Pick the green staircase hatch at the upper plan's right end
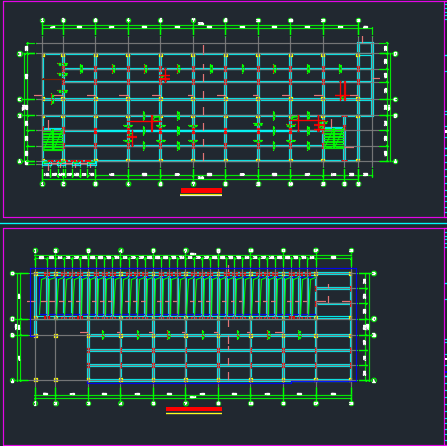The width and height of the screenshot is (447, 446). point(334,138)
